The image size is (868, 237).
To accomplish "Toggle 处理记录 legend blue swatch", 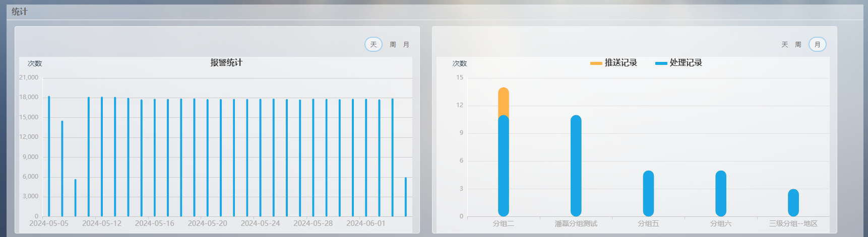I will point(661,63).
